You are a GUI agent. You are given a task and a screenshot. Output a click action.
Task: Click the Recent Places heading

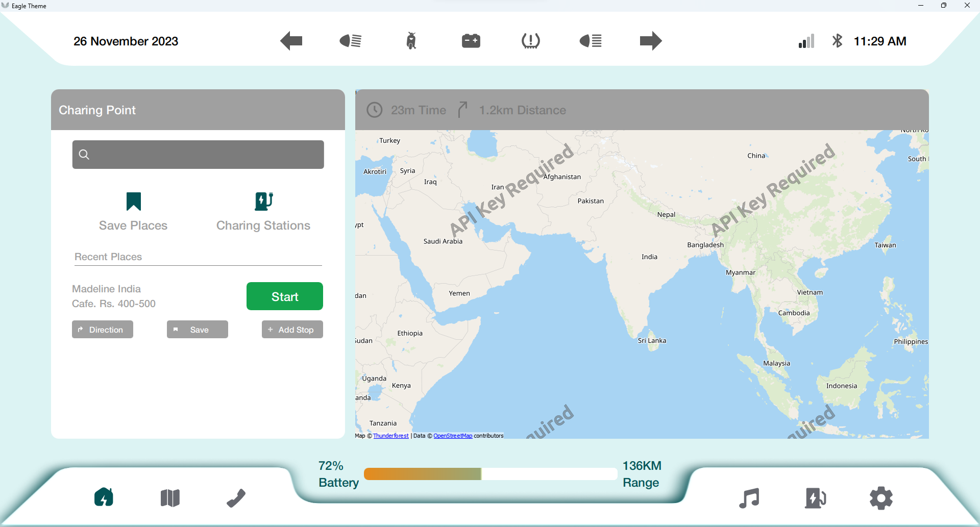[x=108, y=257]
